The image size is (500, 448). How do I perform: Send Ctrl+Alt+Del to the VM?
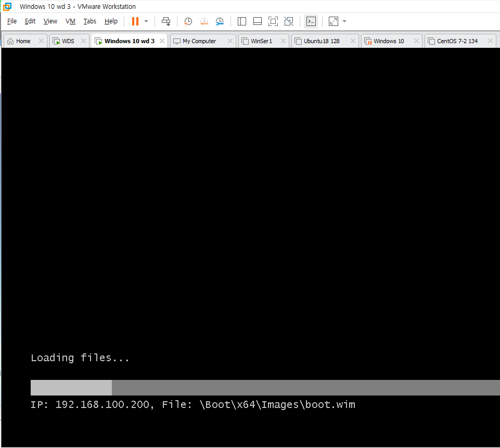point(166,21)
